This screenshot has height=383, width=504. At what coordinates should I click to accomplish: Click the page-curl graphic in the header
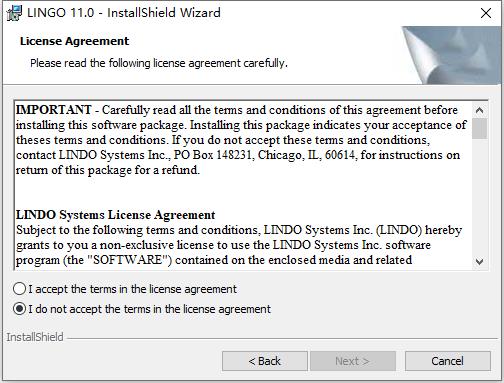(x=452, y=55)
